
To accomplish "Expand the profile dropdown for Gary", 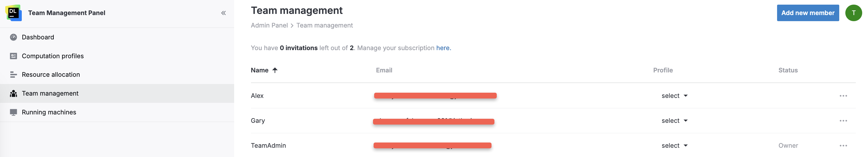I will coord(674,121).
